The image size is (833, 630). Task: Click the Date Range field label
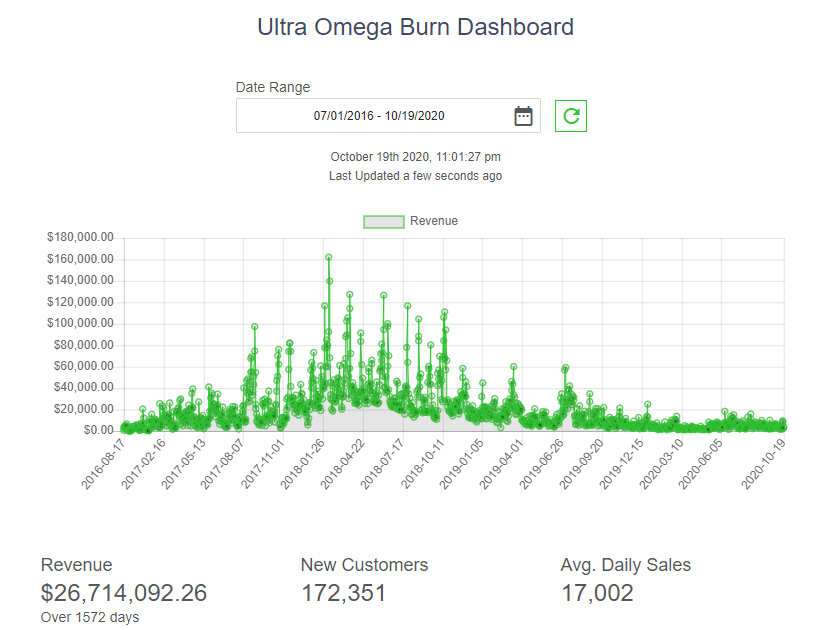tap(273, 87)
